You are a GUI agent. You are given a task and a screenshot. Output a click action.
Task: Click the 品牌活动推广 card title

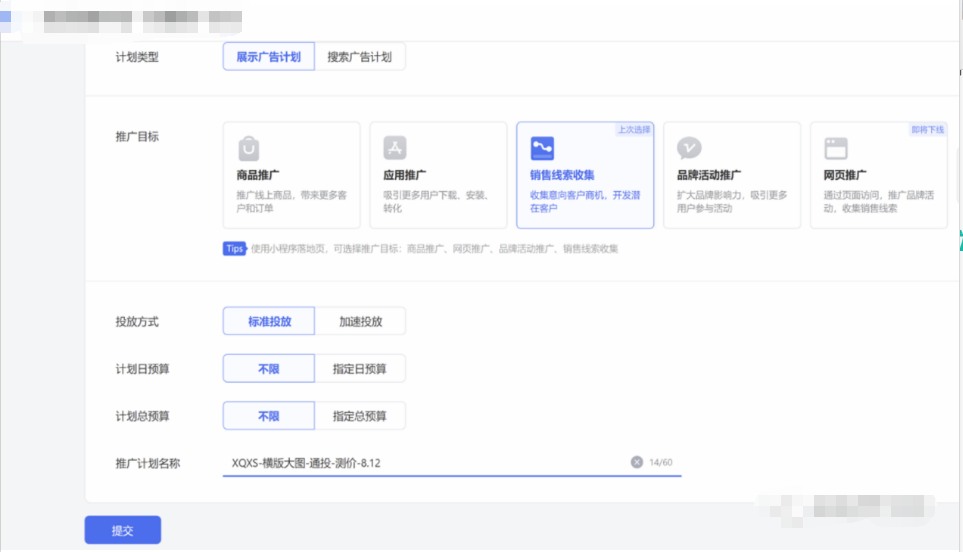pyautogui.click(x=709, y=175)
